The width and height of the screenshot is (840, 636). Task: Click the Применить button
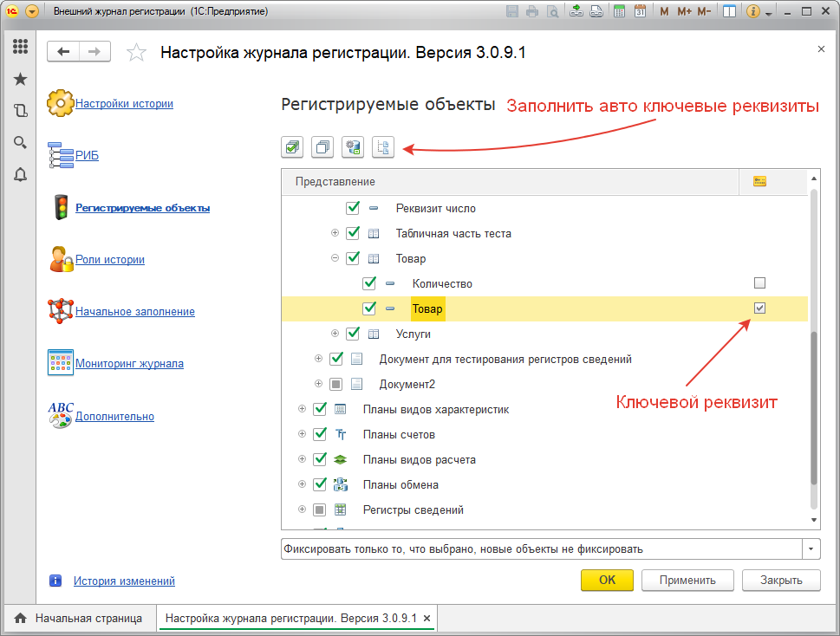[x=687, y=581]
